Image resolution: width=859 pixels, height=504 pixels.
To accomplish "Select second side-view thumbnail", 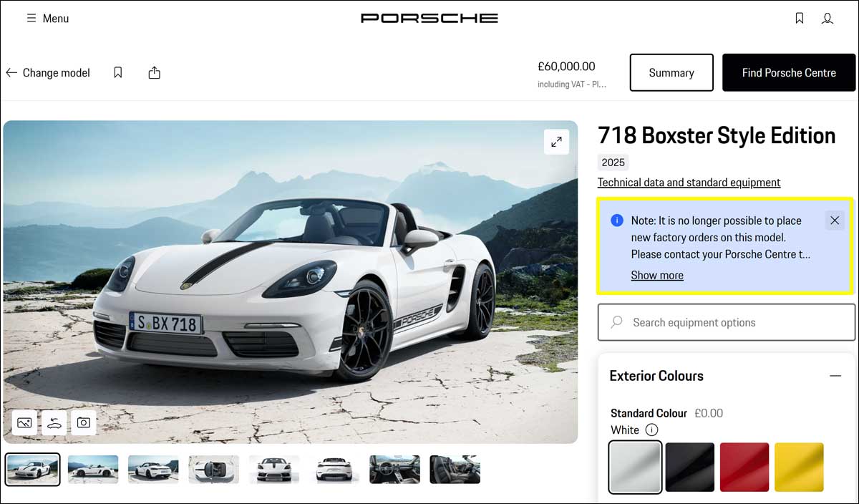I will 93,470.
